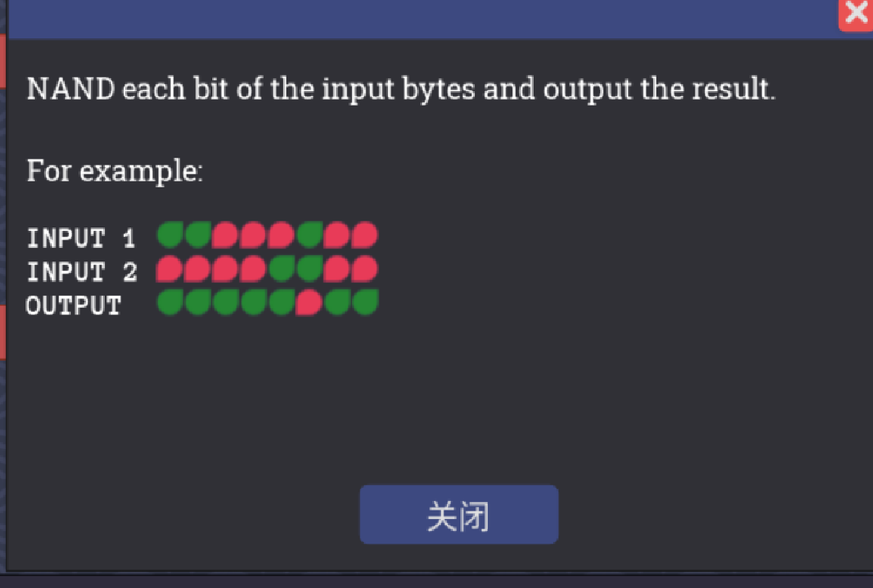This screenshot has width=873, height=588.
Task: Click the last red bit of INPUT 1
Action: coord(365,234)
